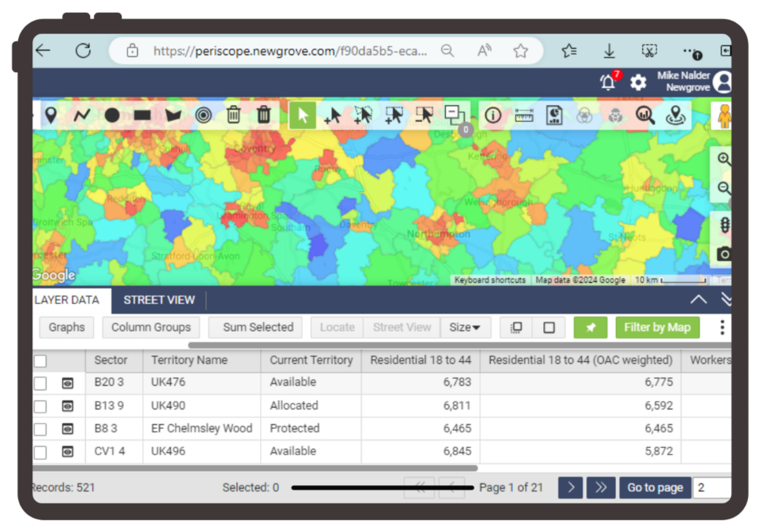This screenshot has height=532, width=760.
Task: Select the point marker drawing tool
Action: (x=51, y=115)
